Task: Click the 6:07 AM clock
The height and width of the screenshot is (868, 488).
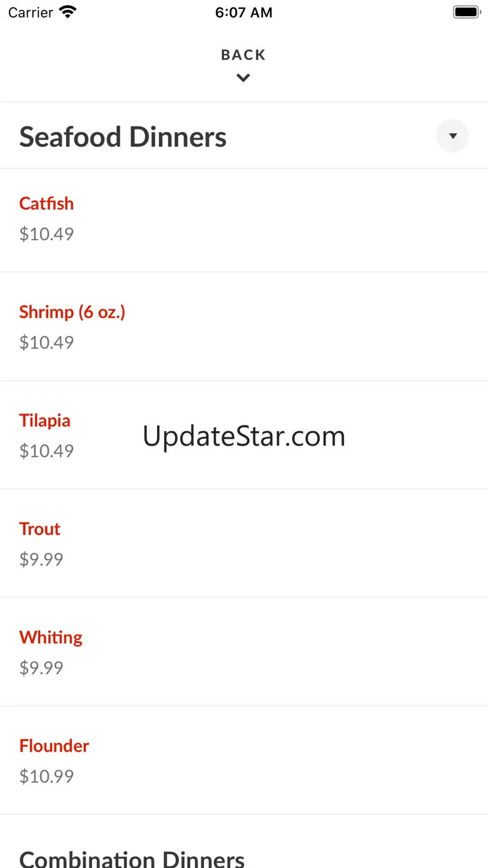Action: point(243,13)
